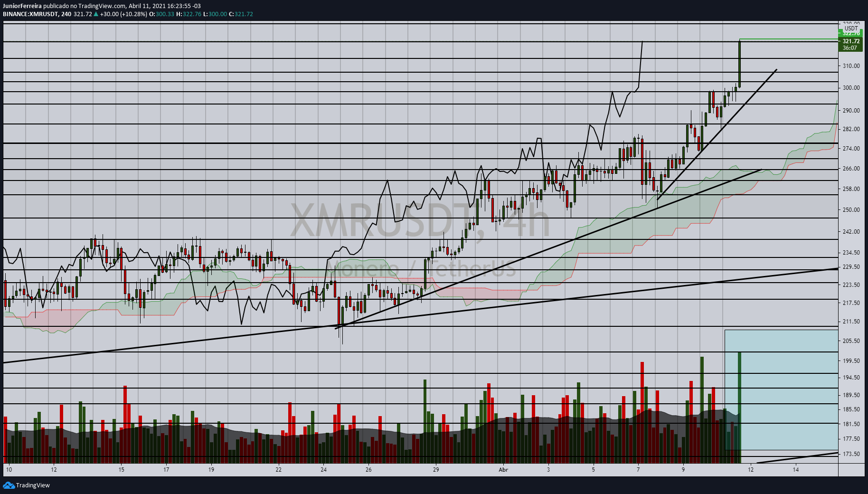The image size is (868, 494).
Task: Select the 185.50 price axis label
Action: (851, 409)
